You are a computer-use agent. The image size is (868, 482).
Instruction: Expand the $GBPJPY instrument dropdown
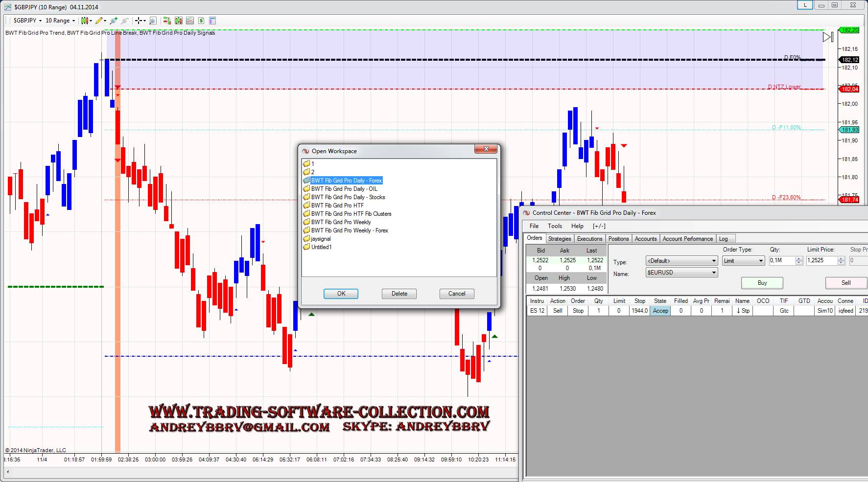40,21
